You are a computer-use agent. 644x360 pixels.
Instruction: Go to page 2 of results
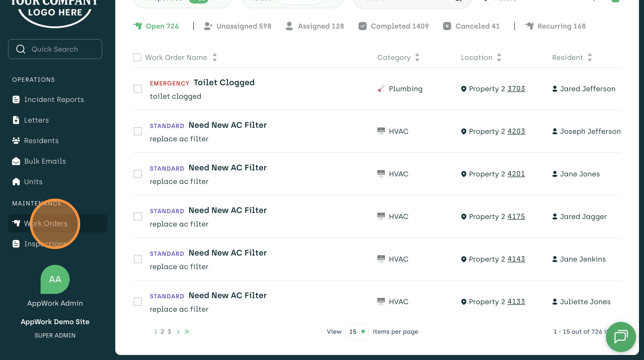(x=162, y=332)
